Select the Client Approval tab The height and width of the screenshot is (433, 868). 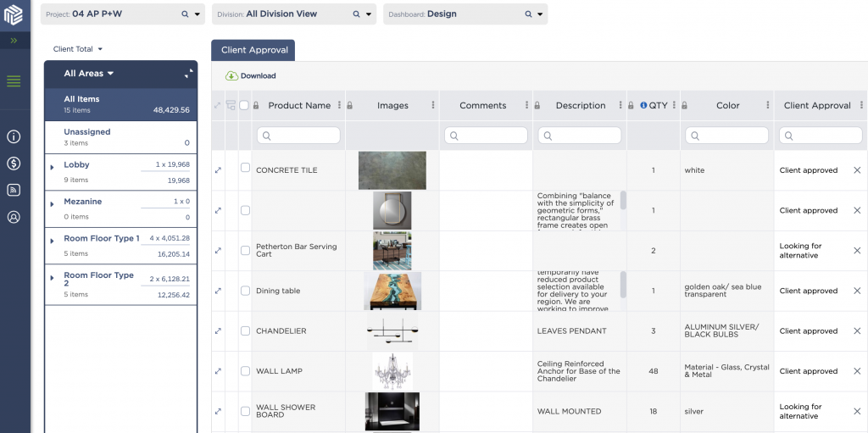click(x=253, y=50)
